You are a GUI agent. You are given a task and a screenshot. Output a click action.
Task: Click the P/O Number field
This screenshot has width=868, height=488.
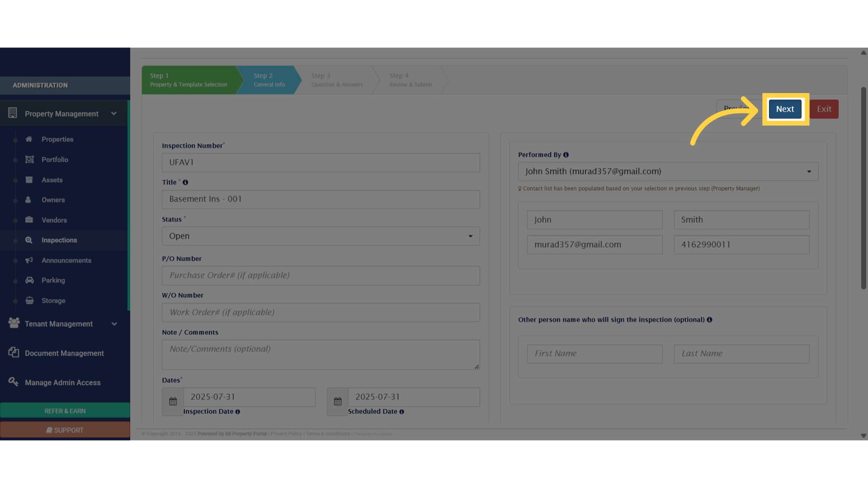pos(321,276)
